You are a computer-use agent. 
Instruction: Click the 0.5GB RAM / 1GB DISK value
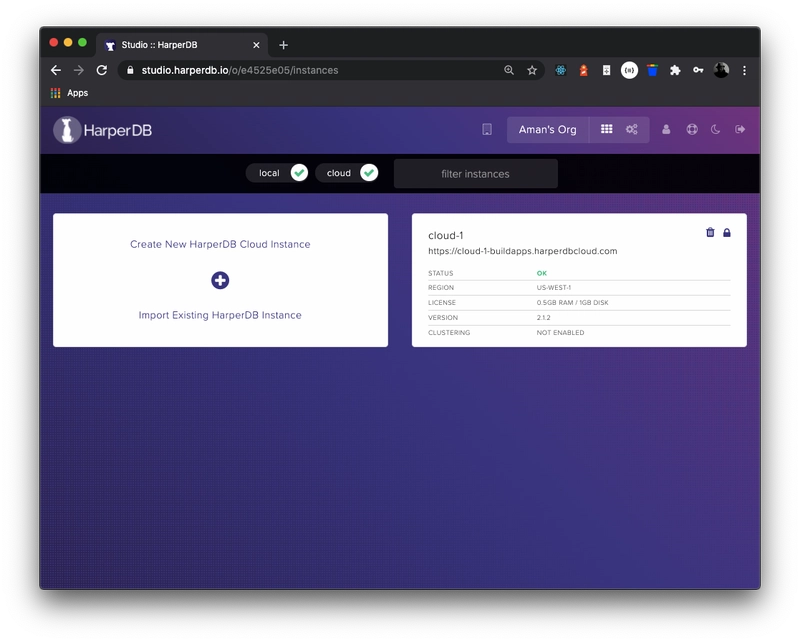(572, 303)
